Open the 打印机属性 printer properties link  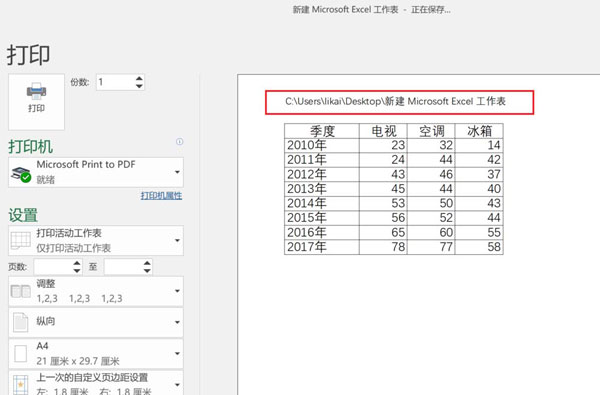coord(161,196)
